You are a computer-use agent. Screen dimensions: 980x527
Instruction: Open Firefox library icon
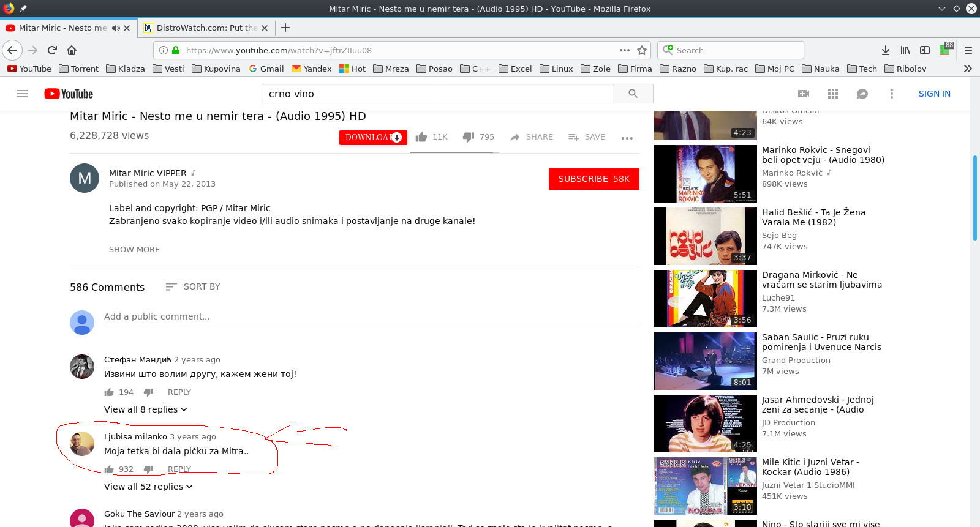tap(905, 50)
